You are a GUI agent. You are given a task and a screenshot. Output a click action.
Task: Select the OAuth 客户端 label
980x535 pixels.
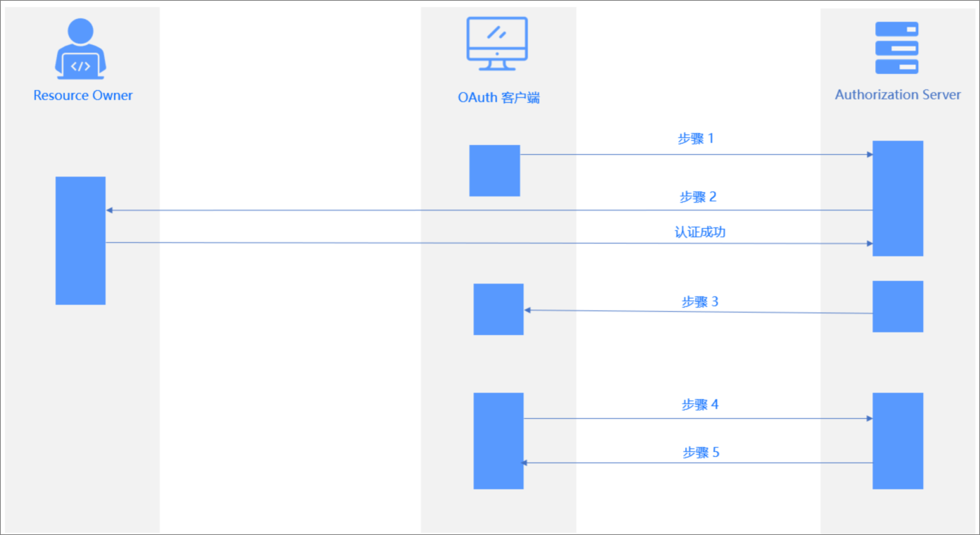click(498, 98)
